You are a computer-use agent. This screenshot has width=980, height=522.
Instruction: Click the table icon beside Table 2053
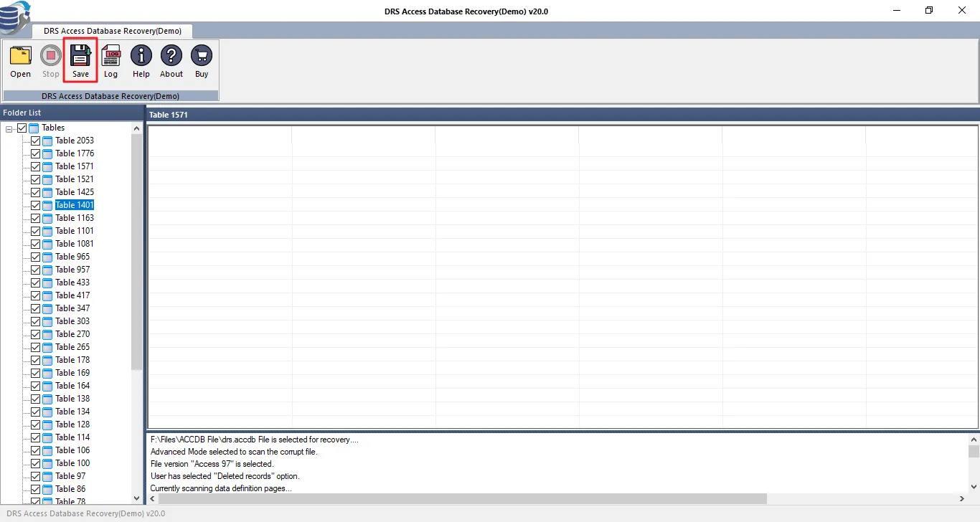tap(47, 141)
